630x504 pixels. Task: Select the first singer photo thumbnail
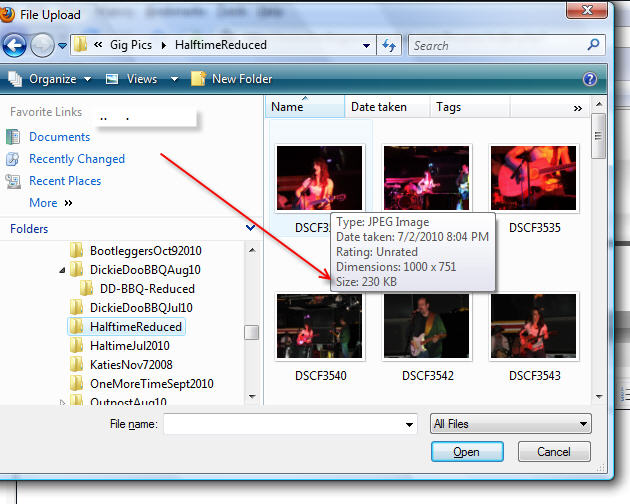pos(319,178)
